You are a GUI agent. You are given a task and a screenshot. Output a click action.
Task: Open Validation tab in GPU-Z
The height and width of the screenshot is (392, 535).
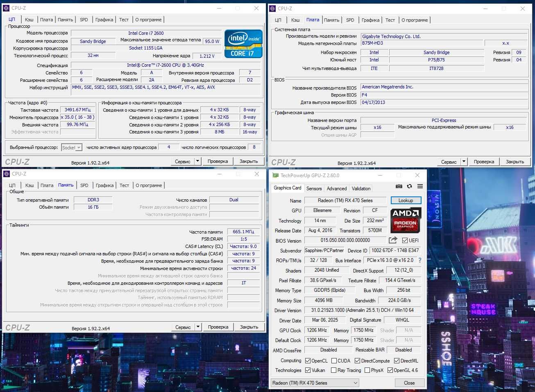point(361,189)
